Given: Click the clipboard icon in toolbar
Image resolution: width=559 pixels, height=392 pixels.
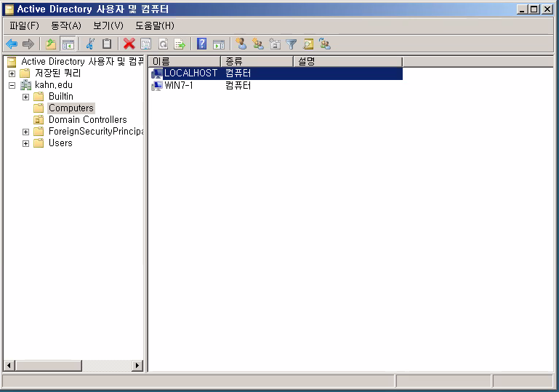Looking at the screenshot, I should click(107, 44).
